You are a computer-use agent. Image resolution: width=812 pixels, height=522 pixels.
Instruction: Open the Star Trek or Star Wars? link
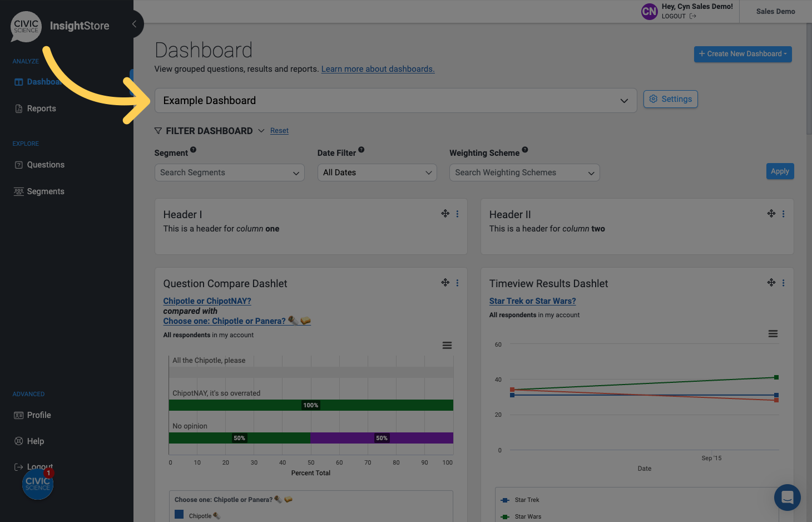(532, 301)
